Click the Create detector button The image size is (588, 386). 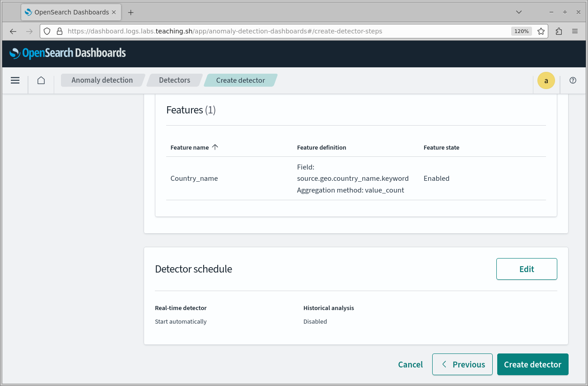tap(532, 364)
